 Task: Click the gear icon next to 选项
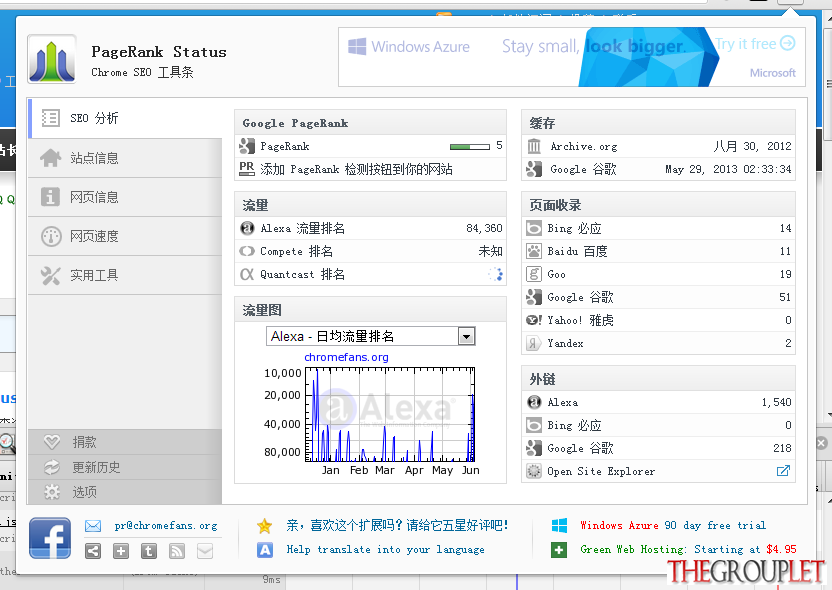pos(51,492)
